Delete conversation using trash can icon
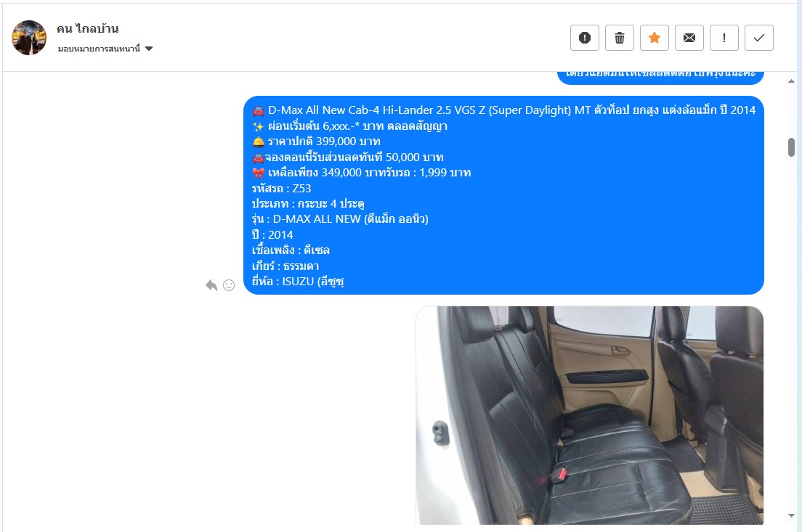This screenshot has width=802, height=532. pos(620,38)
